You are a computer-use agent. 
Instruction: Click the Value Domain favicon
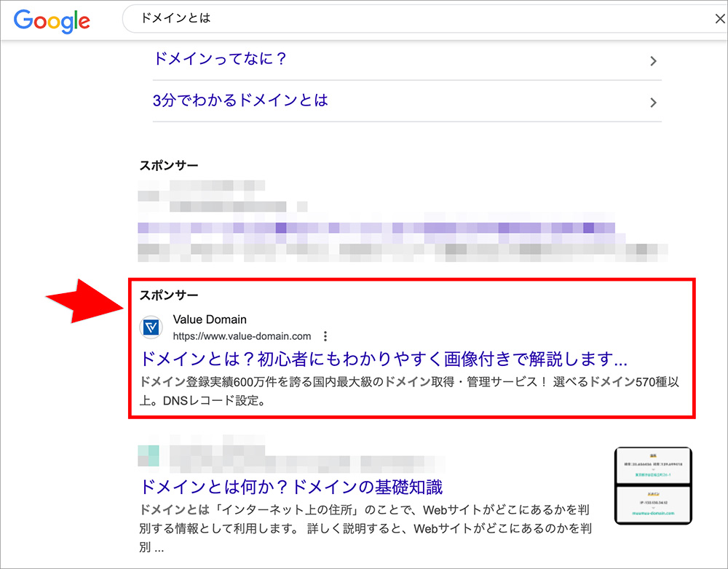[151, 328]
